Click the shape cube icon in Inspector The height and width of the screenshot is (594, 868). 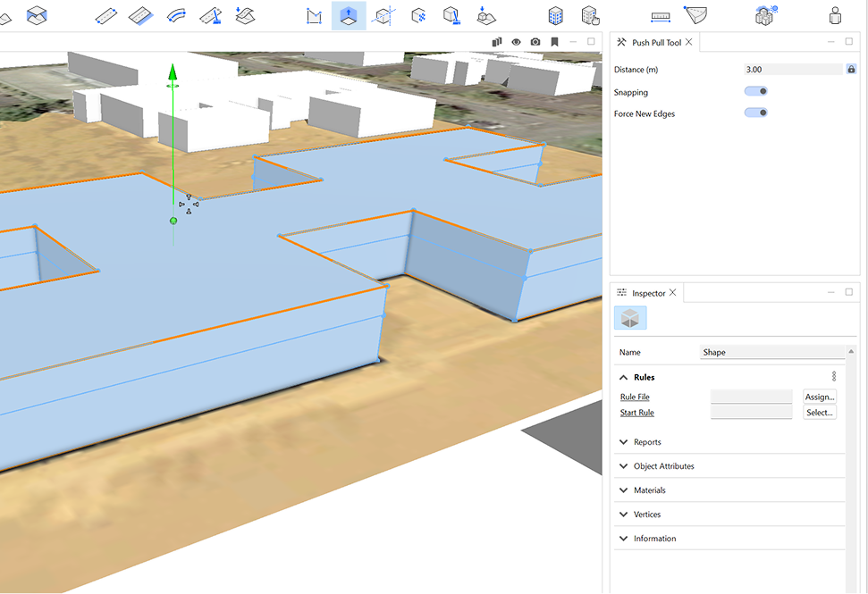click(x=630, y=318)
